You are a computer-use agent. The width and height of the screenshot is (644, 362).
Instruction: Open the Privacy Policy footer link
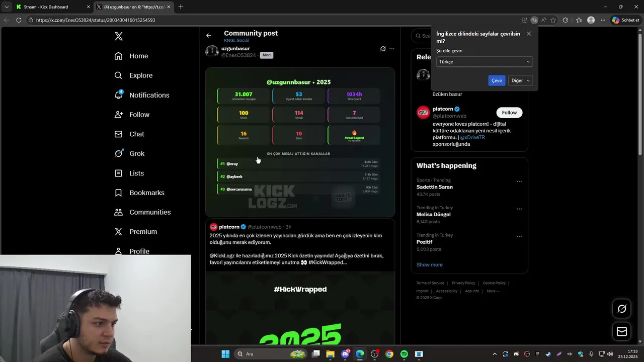click(463, 283)
